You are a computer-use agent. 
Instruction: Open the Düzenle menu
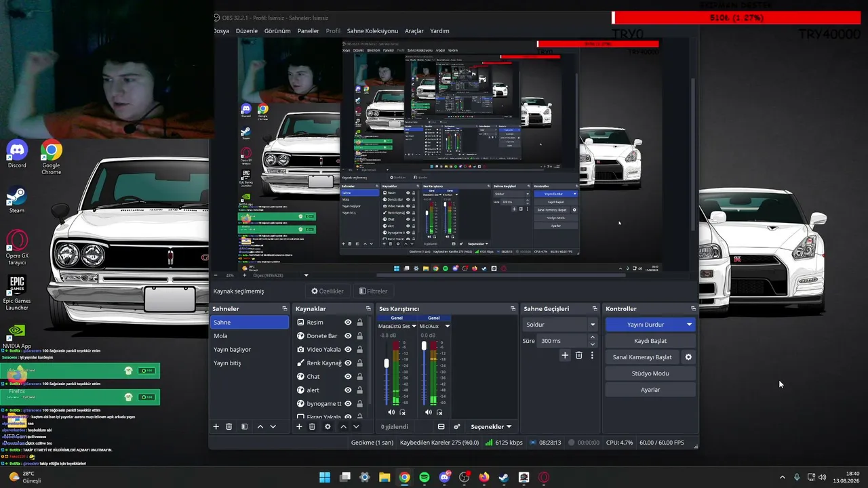247,31
